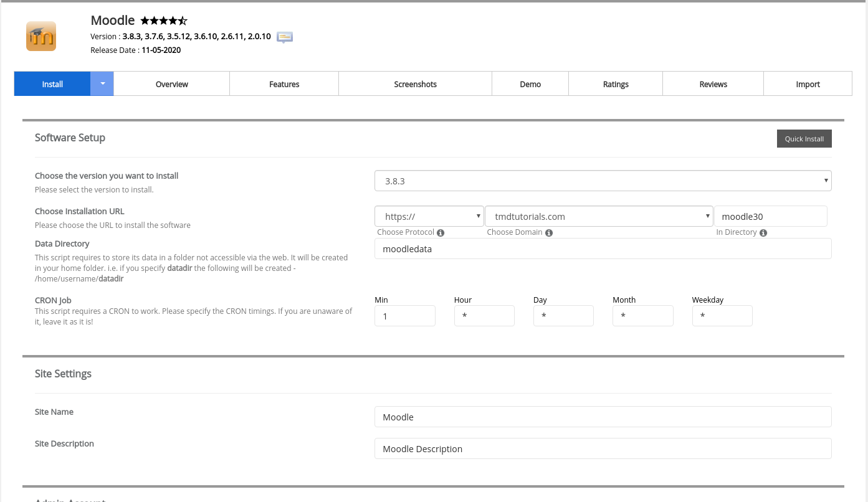The width and height of the screenshot is (868, 502).
Task: Open the Import tab
Action: pos(808,83)
